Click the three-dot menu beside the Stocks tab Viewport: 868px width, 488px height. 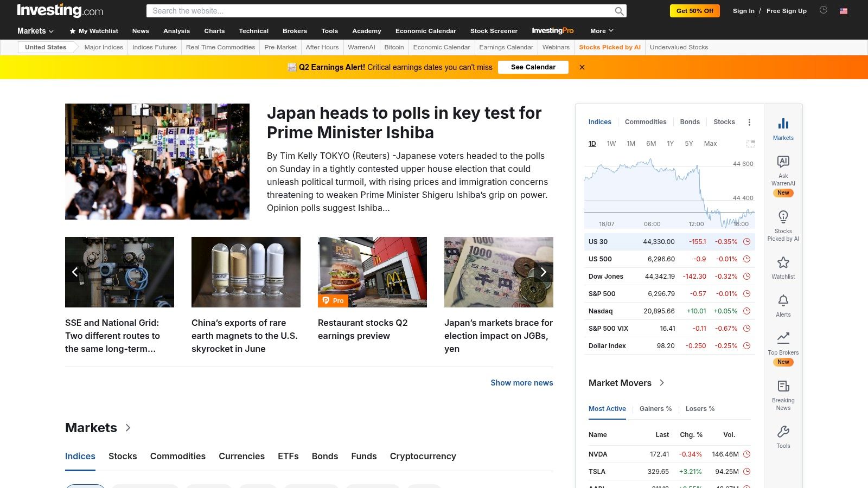(749, 122)
